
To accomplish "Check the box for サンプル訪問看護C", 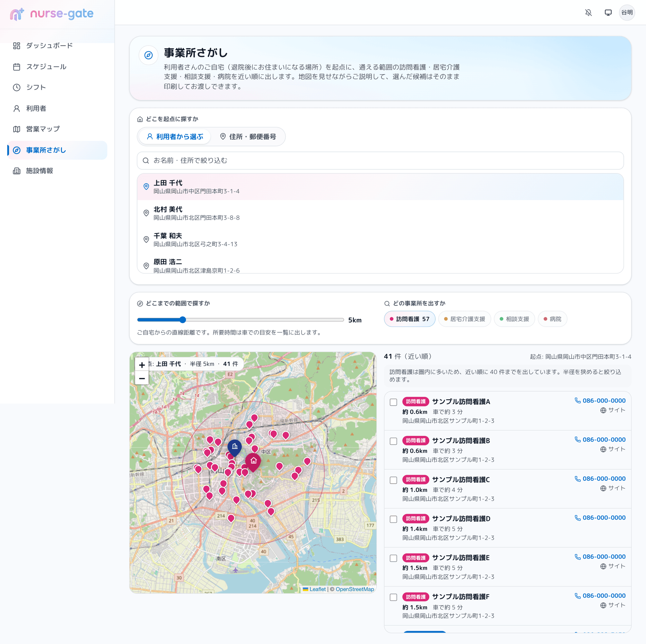I will (393, 480).
